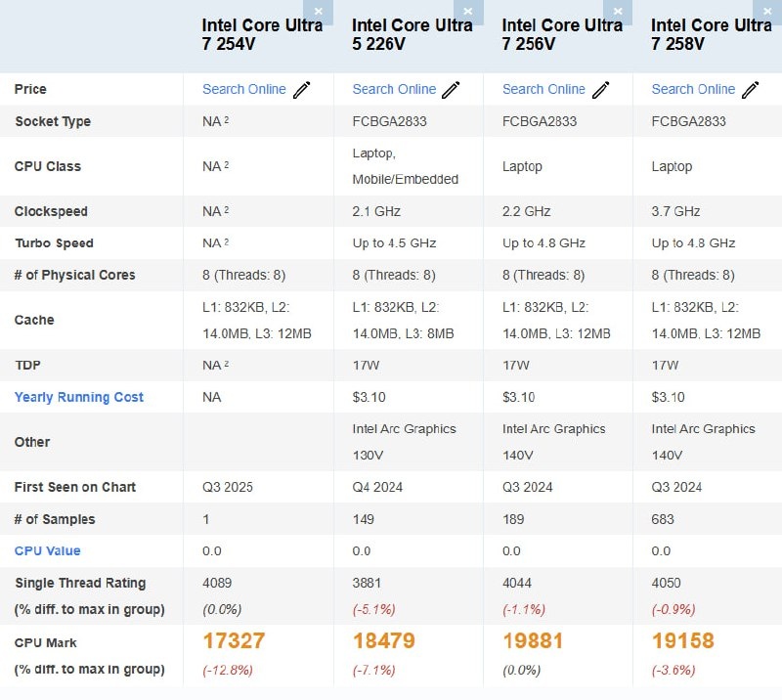
Task: Click NA socket type for Ultra 7 254V
Action: pyautogui.click(x=215, y=122)
